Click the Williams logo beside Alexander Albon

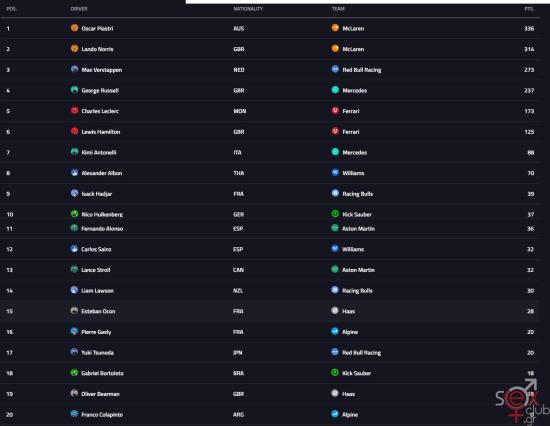click(335, 172)
